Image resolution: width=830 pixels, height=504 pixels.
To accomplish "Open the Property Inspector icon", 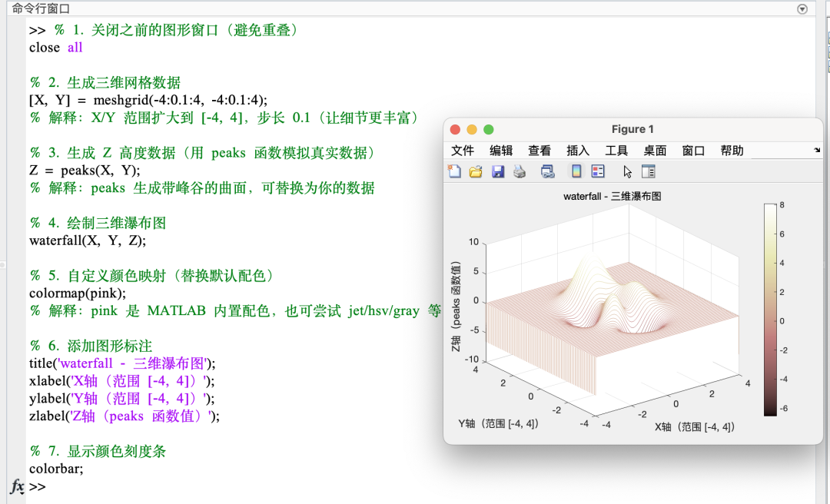I will pos(648,171).
